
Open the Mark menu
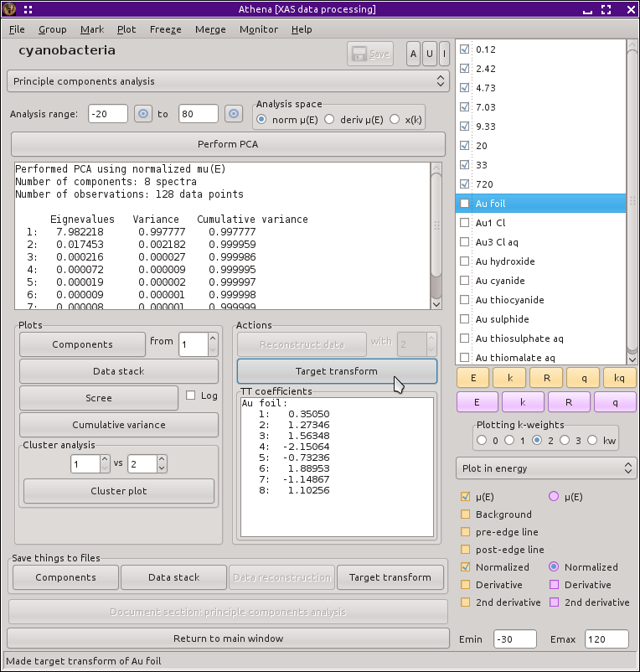point(92,29)
